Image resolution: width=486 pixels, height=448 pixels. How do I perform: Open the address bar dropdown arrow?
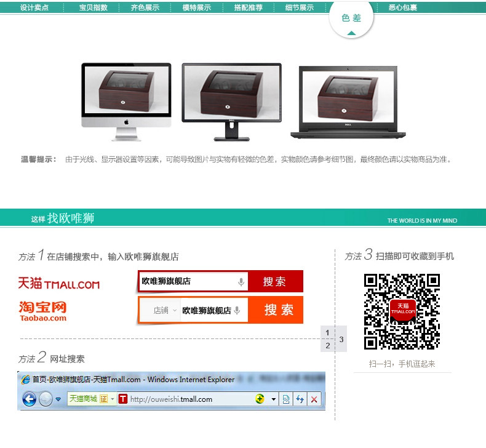[273, 399]
